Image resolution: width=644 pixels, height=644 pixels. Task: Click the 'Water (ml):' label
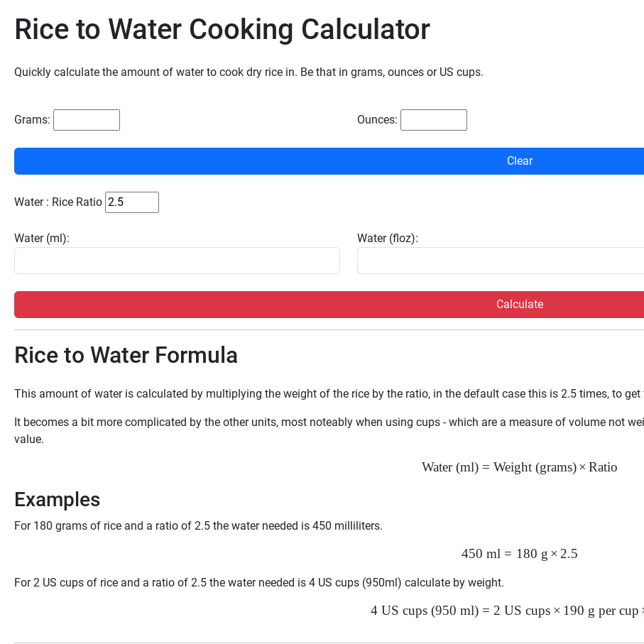(x=42, y=239)
